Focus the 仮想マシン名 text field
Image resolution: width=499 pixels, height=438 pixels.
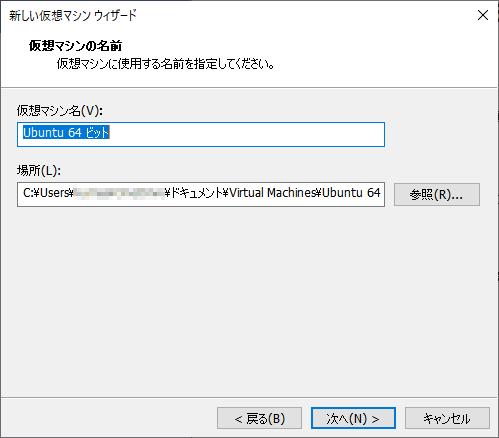[201, 134]
